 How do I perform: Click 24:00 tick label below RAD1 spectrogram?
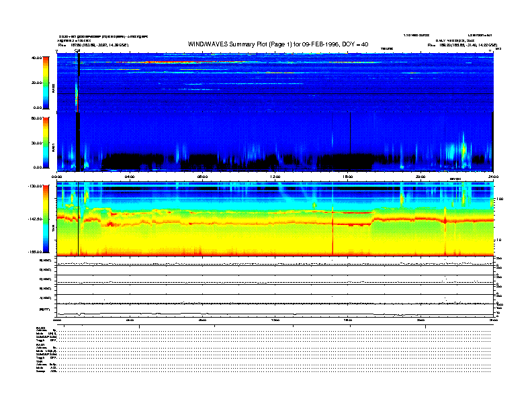coord(493,177)
